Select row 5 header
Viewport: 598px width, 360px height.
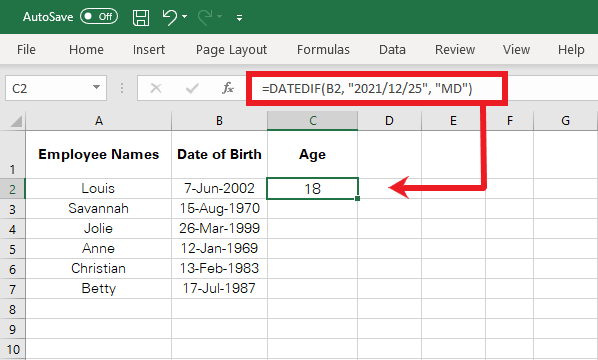point(13,249)
